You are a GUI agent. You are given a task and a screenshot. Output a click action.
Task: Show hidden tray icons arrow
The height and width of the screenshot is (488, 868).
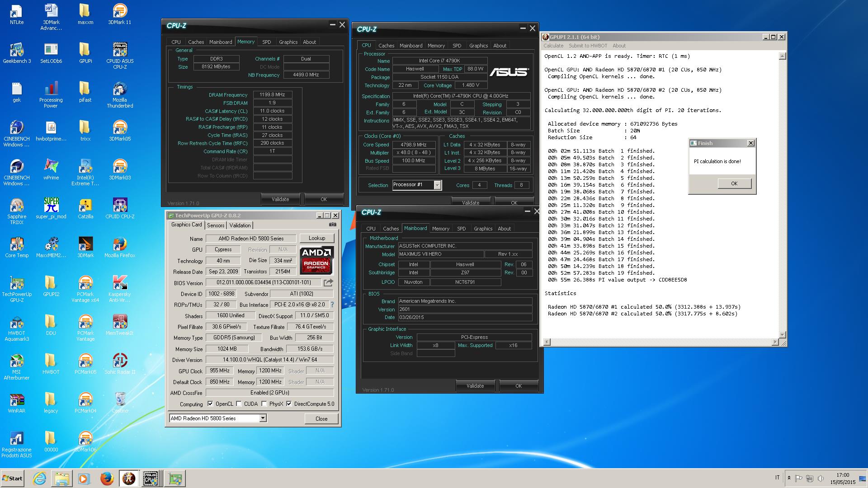tap(789, 478)
